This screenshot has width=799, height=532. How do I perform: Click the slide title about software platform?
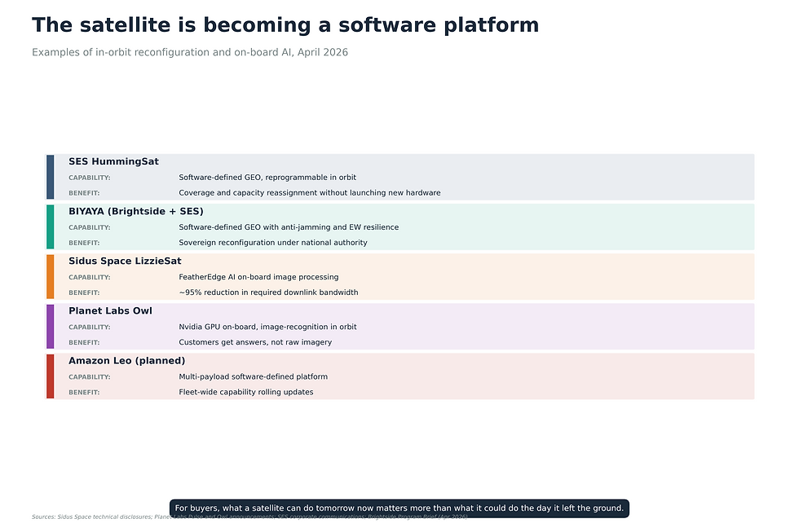(x=285, y=25)
